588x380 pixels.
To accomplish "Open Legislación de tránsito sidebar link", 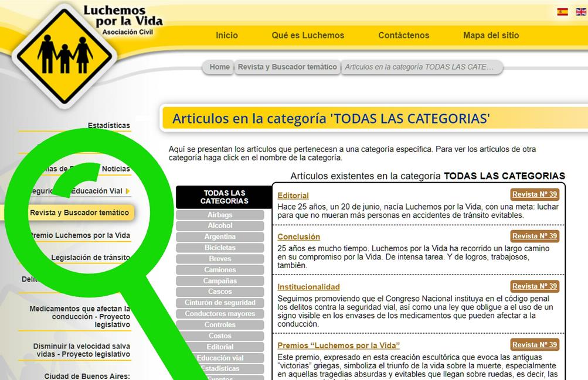I will pyautogui.click(x=90, y=258).
